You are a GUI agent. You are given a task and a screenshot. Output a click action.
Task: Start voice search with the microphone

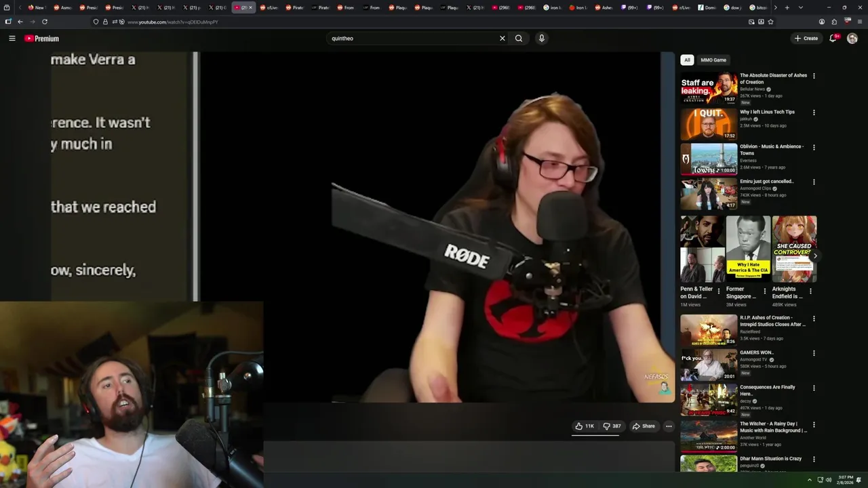(541, 39)
